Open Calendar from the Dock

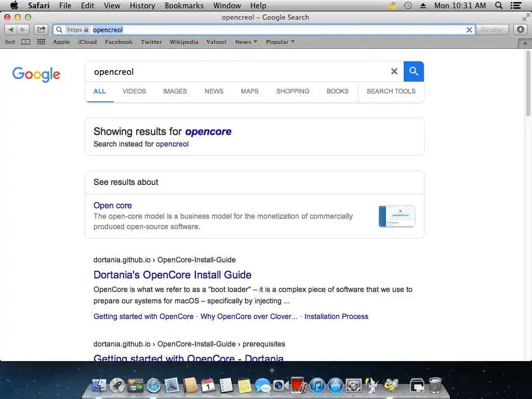click(208, 386)
